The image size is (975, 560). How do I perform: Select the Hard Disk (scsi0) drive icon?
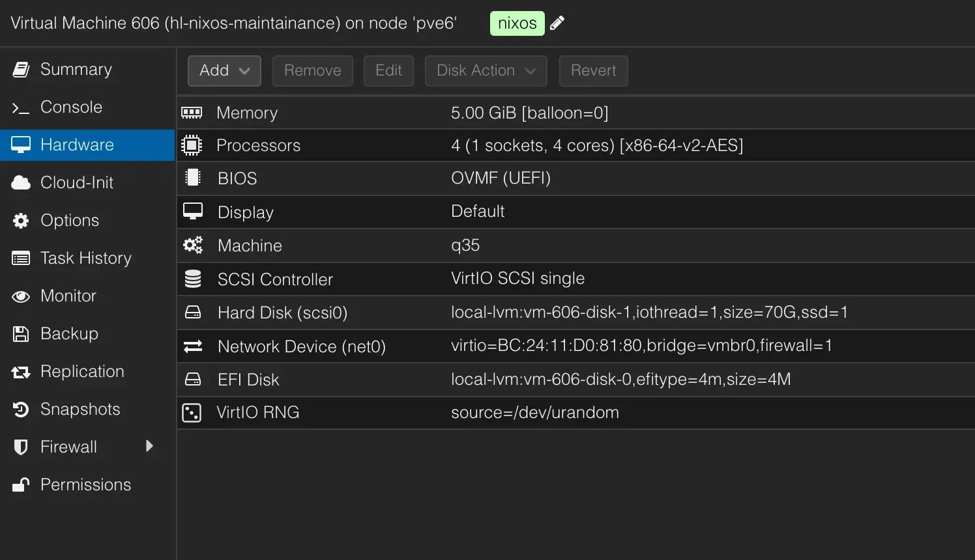click(x=192, y=312)
